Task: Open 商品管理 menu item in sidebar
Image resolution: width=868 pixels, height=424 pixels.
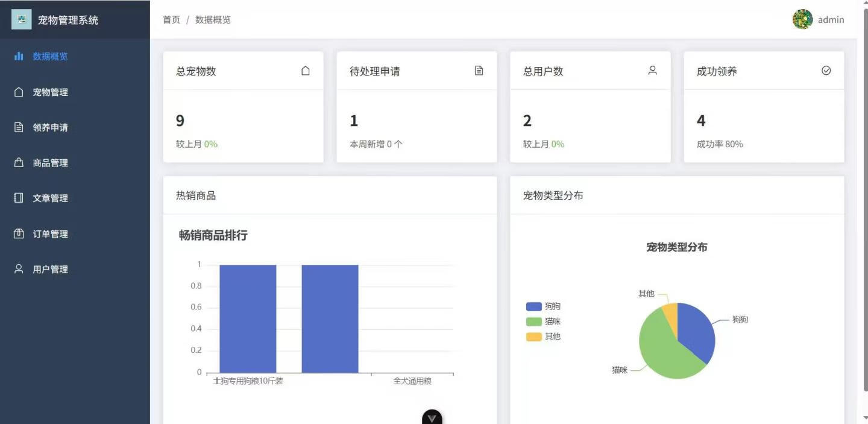Action: pyautogui.click(x=50, y=163)
